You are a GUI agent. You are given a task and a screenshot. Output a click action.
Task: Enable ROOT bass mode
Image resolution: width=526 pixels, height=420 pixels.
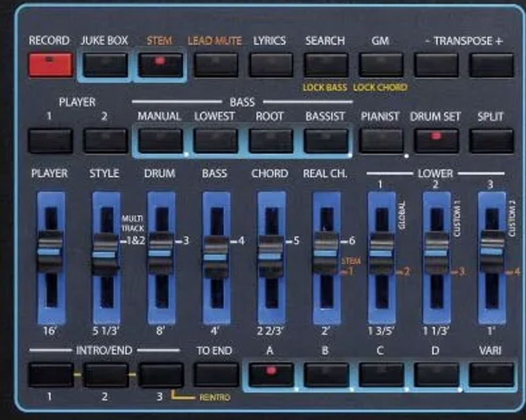coord(271,141)
